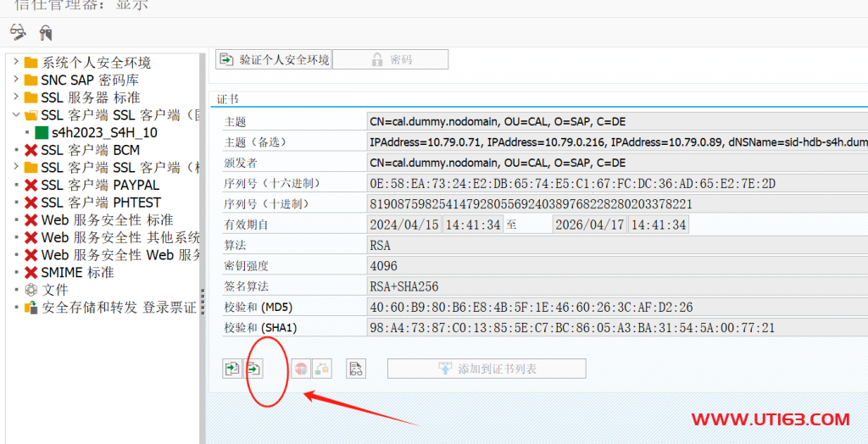Click the 密钥强度 field showing 4096
The width and height of the screenshot is (868, 444).
point(617,266)
